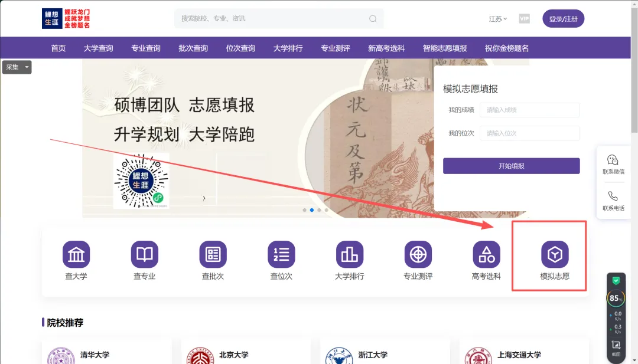The width and height of the screenshot is (638, 364).
Task: Click the VIP badge icon
Action: [x=524, y=19]
